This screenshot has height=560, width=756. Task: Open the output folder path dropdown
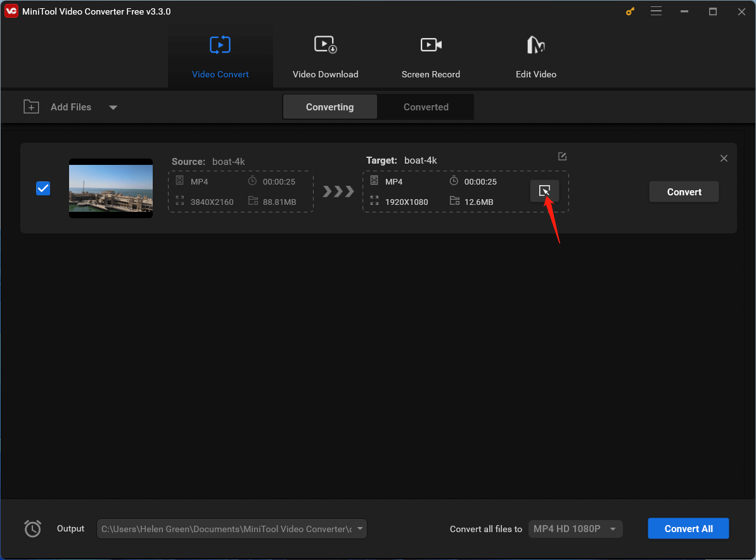[360, 529]
